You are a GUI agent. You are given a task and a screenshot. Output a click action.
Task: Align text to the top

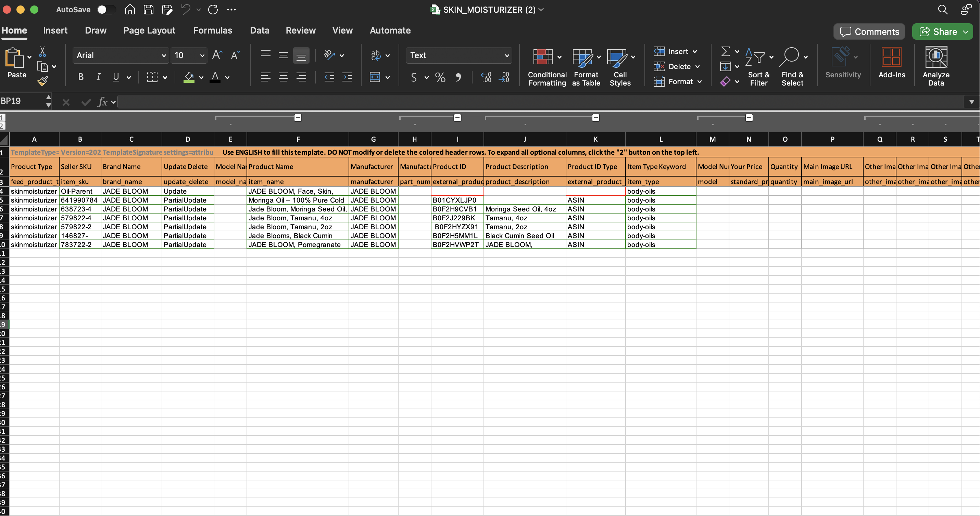tap(265, 55)
